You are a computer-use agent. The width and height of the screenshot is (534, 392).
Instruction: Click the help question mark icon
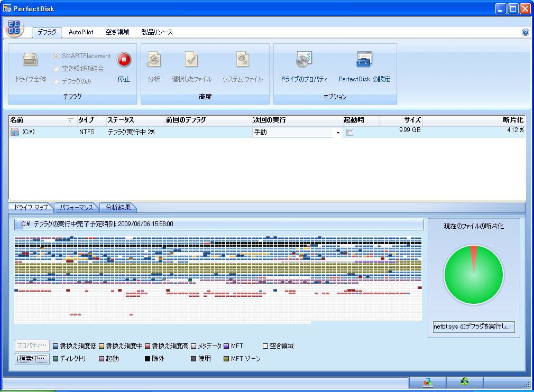pyautogui.click(x=525, y=32)
